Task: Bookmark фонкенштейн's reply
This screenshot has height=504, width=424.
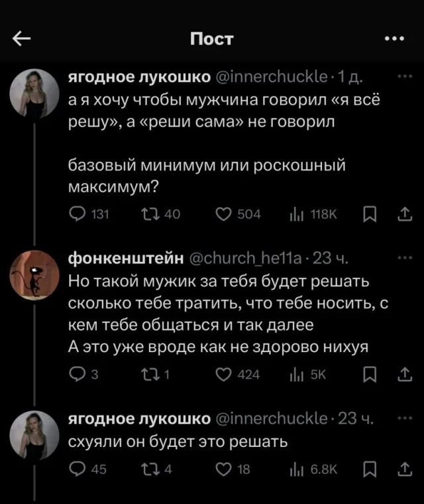Action: click(369, 375)
